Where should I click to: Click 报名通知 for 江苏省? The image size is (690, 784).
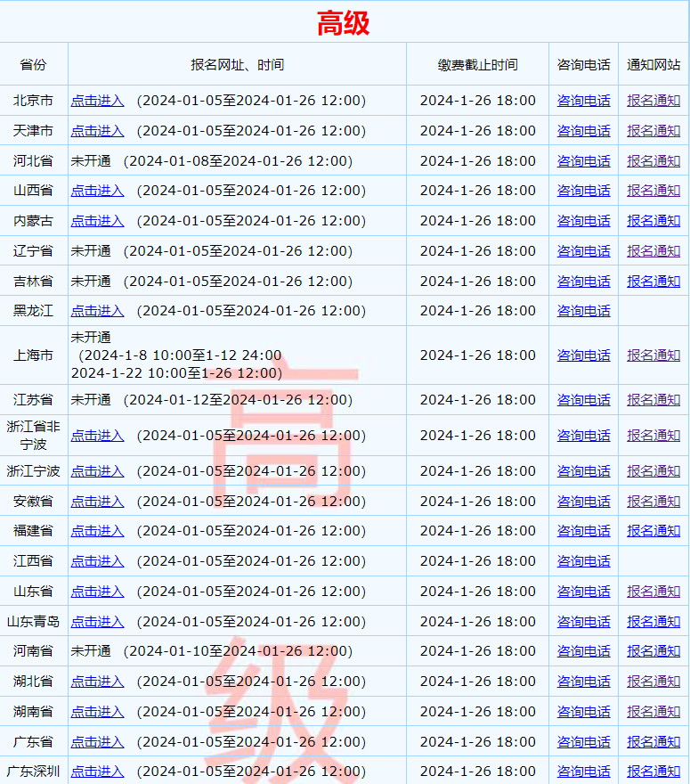tap(653, 400)
